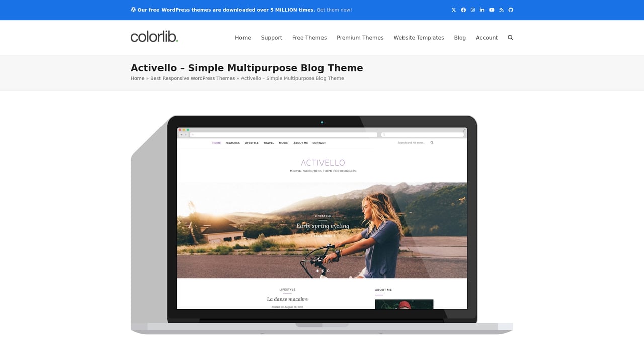Viewport: 644px width, 362px height.
Task: Follow the Get them now! link
Action: [334, 10]
